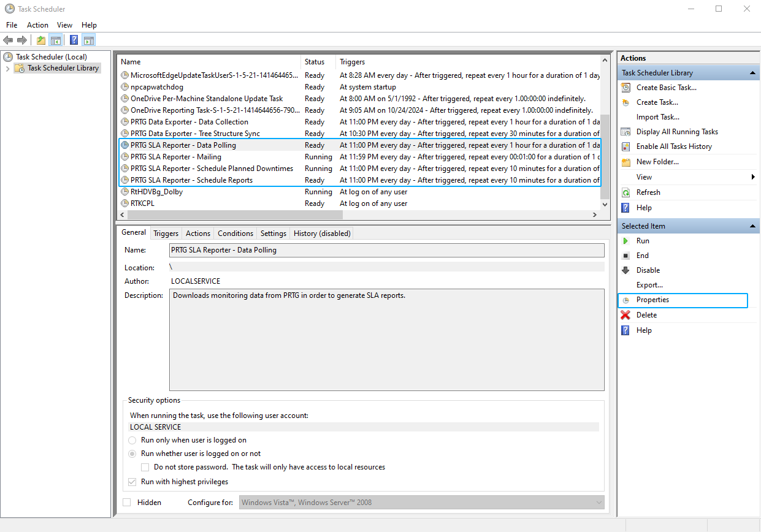Click the Import Task... action

click(658, 117)
